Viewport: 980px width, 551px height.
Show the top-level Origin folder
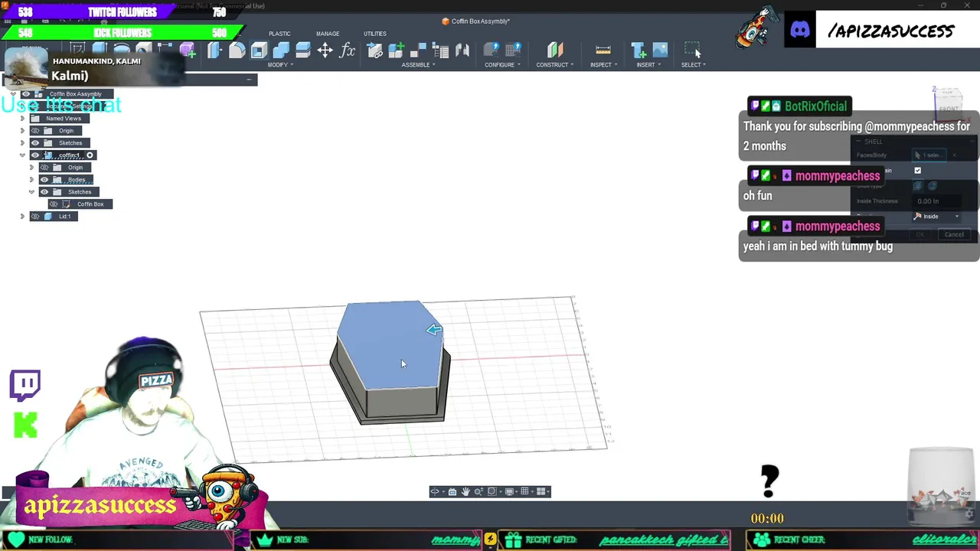coord(35,131)
